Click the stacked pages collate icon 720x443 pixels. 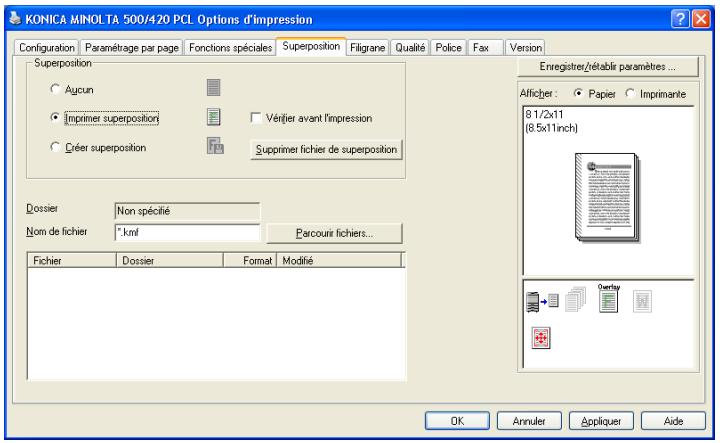(576, 300)
